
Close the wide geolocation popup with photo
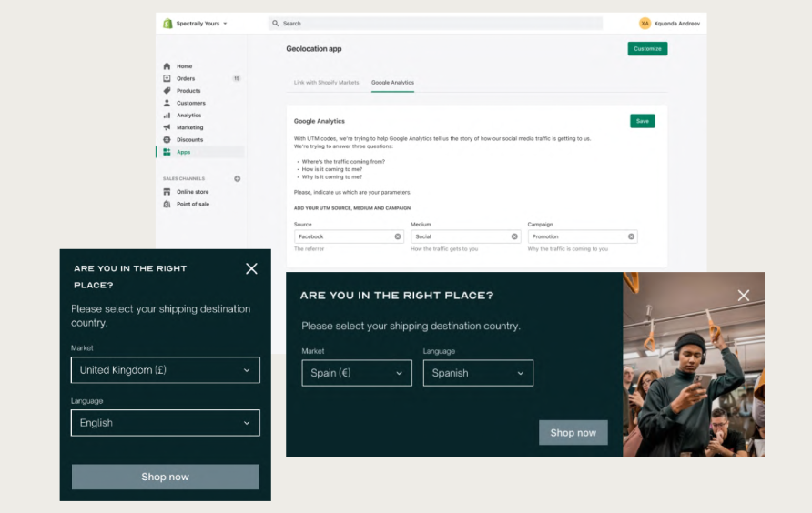pyautogui.click(x=744, y=296)
